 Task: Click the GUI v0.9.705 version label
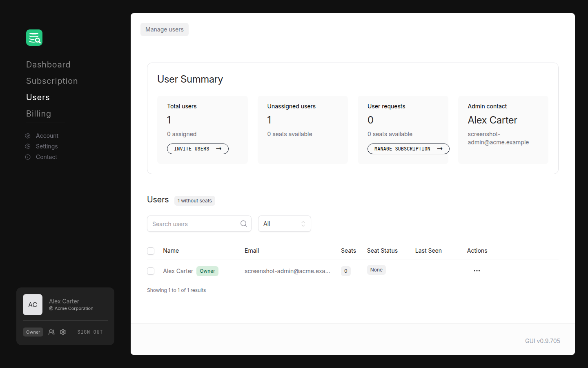click(x=543, y=341)
